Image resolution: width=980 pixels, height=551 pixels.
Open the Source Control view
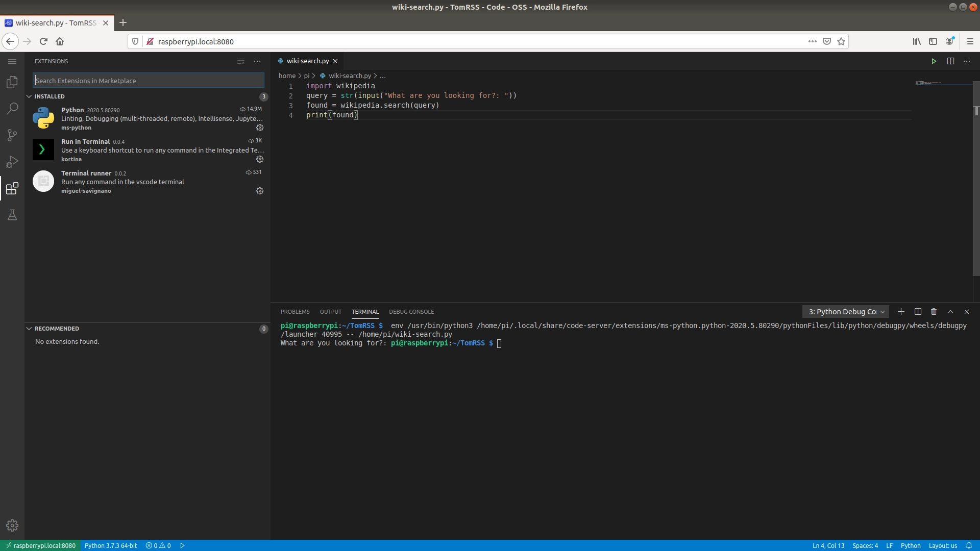(x=12, y=135)
